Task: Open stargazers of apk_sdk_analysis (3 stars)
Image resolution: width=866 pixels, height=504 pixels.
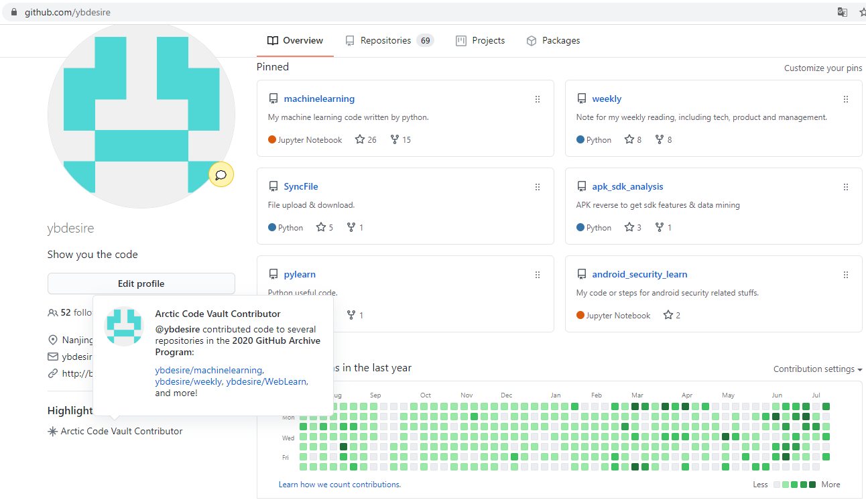Action: coord(633,228)
